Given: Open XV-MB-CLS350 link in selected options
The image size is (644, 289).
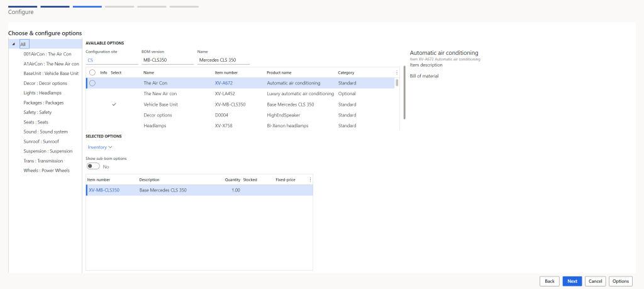Looking at the screenshot, I should coord(104,190).
